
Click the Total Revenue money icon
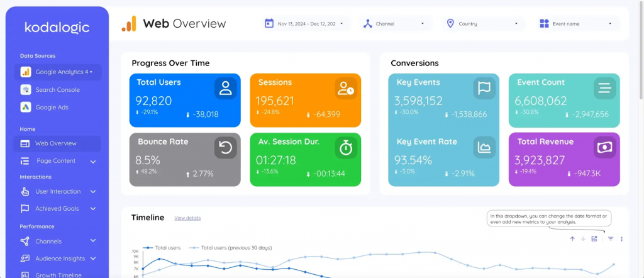tap(604, 148)
